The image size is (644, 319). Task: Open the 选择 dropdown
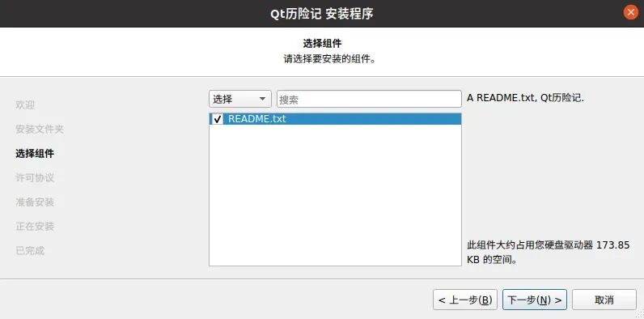(x=239, y=99)
